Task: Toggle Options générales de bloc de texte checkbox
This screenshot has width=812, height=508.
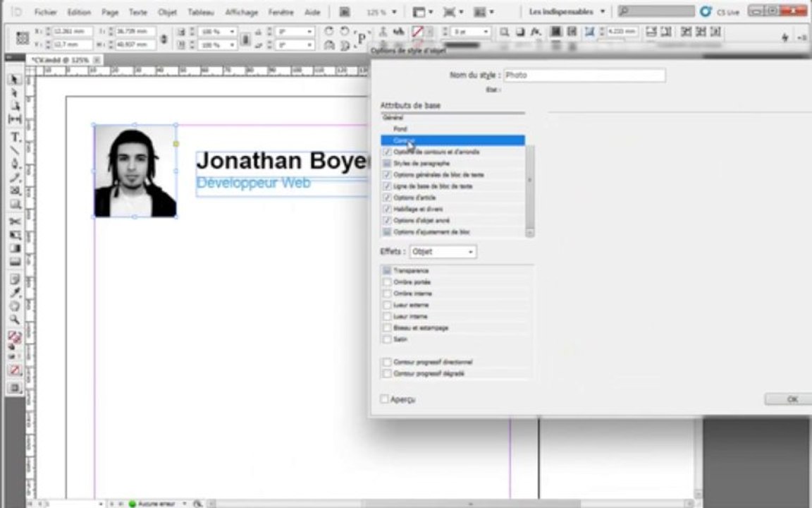Action: click(387, 175)
